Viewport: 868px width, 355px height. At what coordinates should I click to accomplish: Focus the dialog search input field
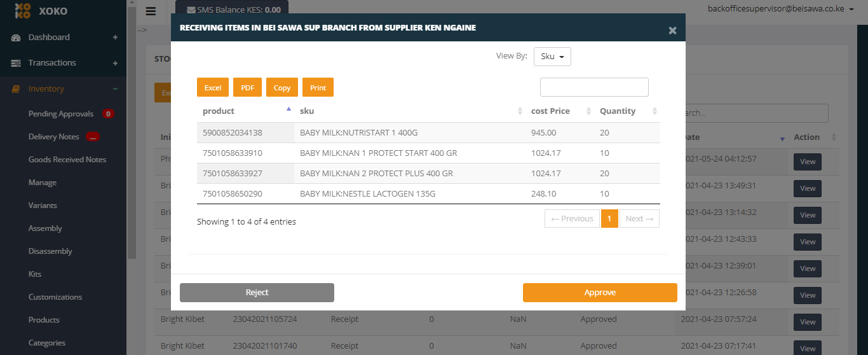coord(594,87)
